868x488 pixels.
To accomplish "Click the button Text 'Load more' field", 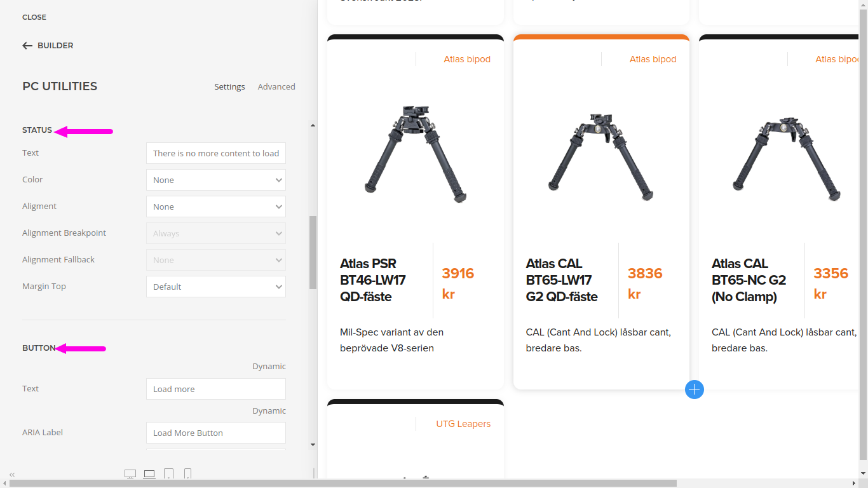I will [216, 389].
